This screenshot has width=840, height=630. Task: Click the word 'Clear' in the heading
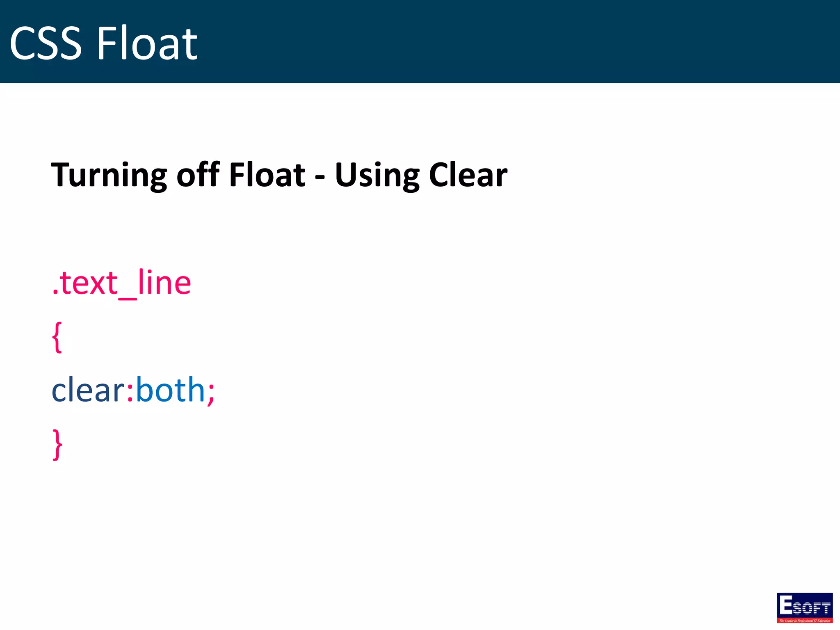coord(468,175)
